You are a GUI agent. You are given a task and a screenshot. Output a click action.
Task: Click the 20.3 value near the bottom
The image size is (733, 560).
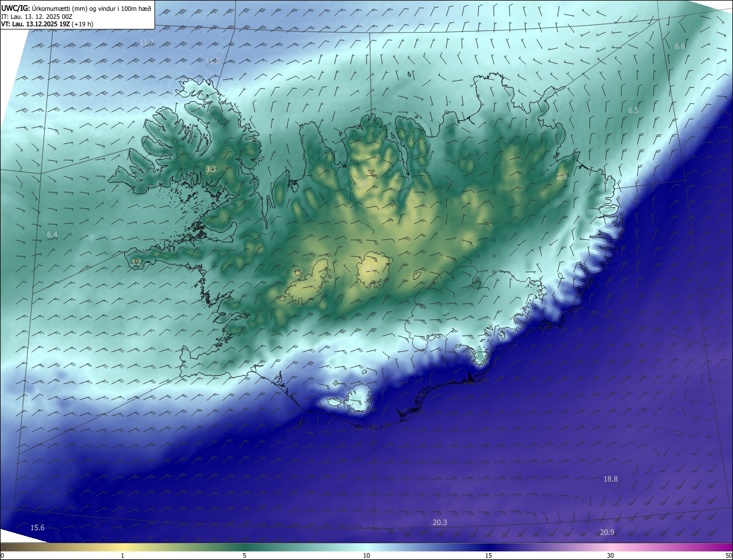pos(440,522)
